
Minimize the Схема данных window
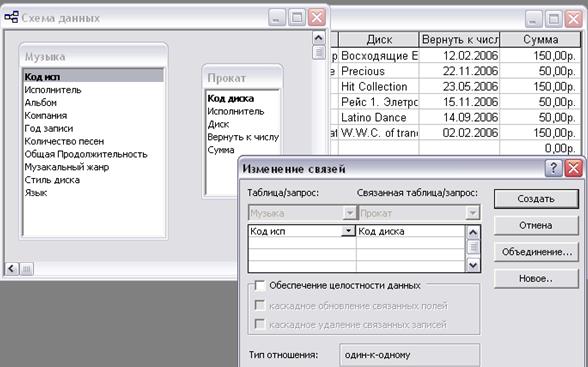click(x=277, y=18)
